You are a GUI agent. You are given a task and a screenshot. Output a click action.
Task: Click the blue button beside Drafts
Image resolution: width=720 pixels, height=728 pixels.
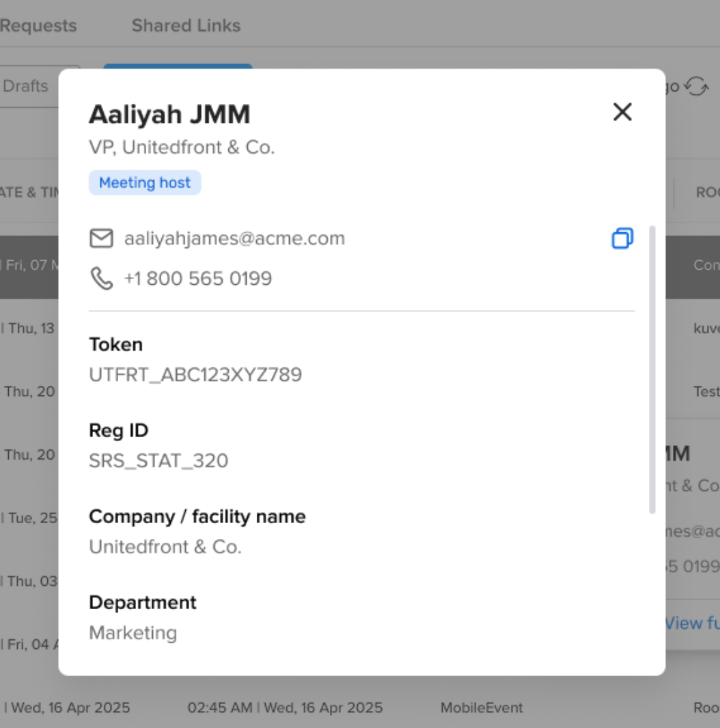178,67
